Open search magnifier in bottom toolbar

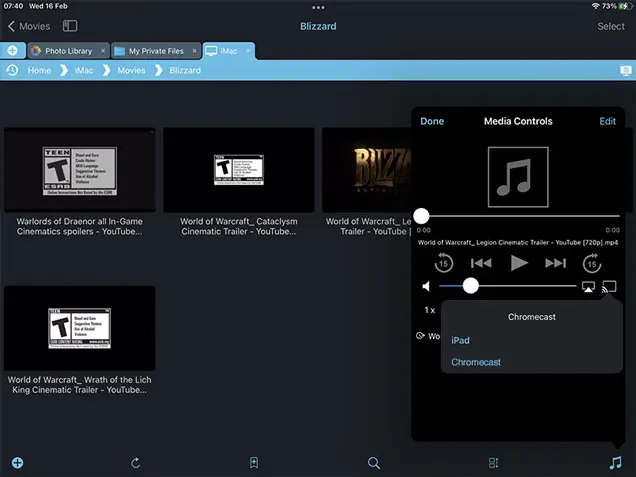374,463
